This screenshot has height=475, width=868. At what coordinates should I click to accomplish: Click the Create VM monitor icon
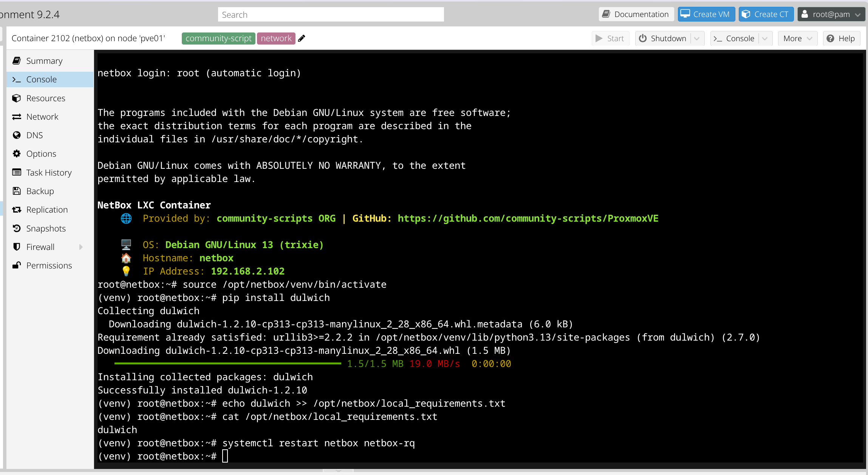pos(685,14)
